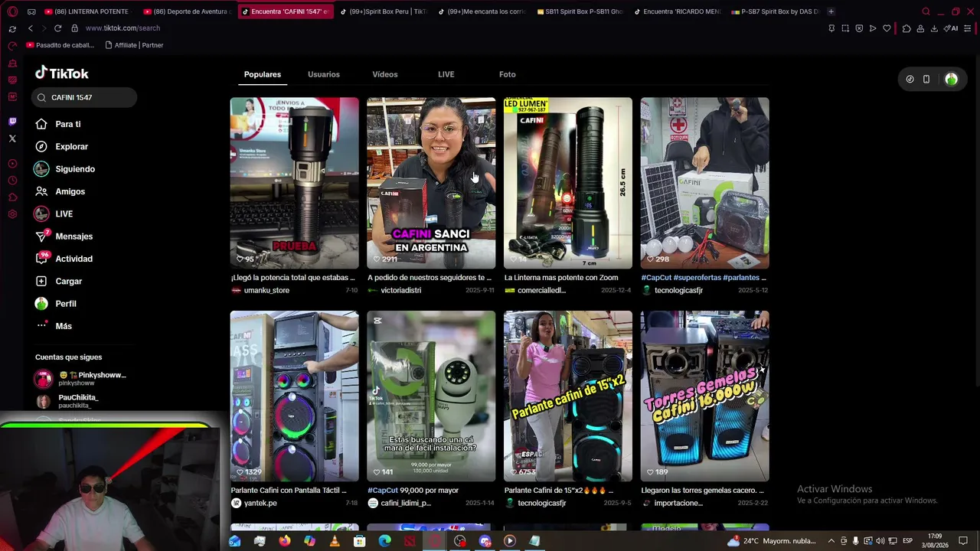Open Pinkyshoww followed account
Viewport: 980px width, 551px height.
(80, 379)
